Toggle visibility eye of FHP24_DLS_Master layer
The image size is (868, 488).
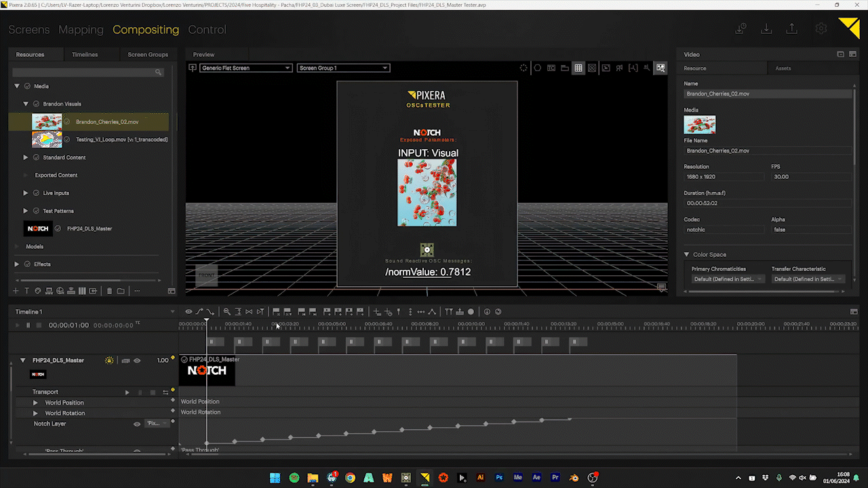coord(136,361)
